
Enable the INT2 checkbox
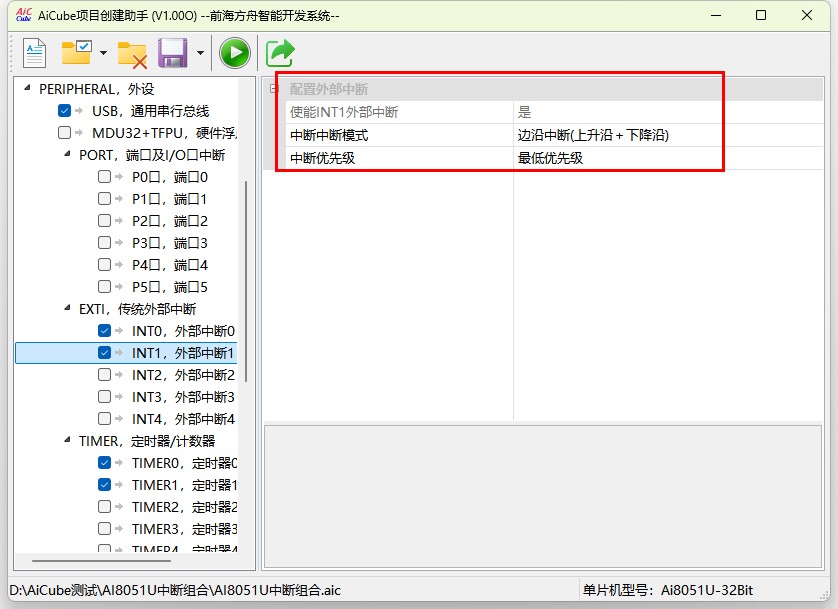pos(104,374)
